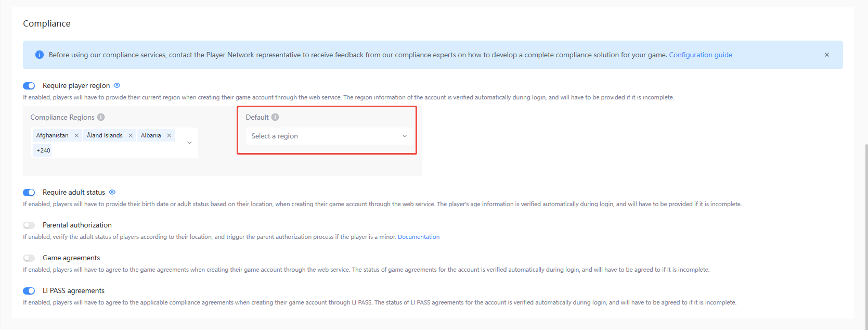
Task: Click the info icon in the blue banner
Action: pyautogui.click(x=40, y=55)
